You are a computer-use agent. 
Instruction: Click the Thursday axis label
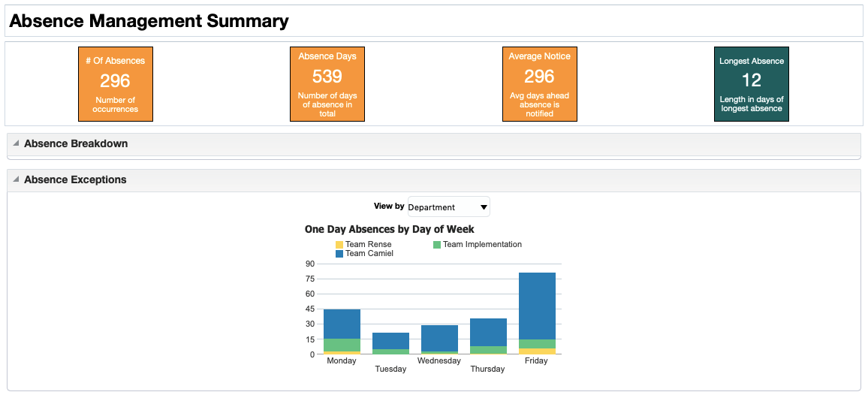[x=488, y=369]
